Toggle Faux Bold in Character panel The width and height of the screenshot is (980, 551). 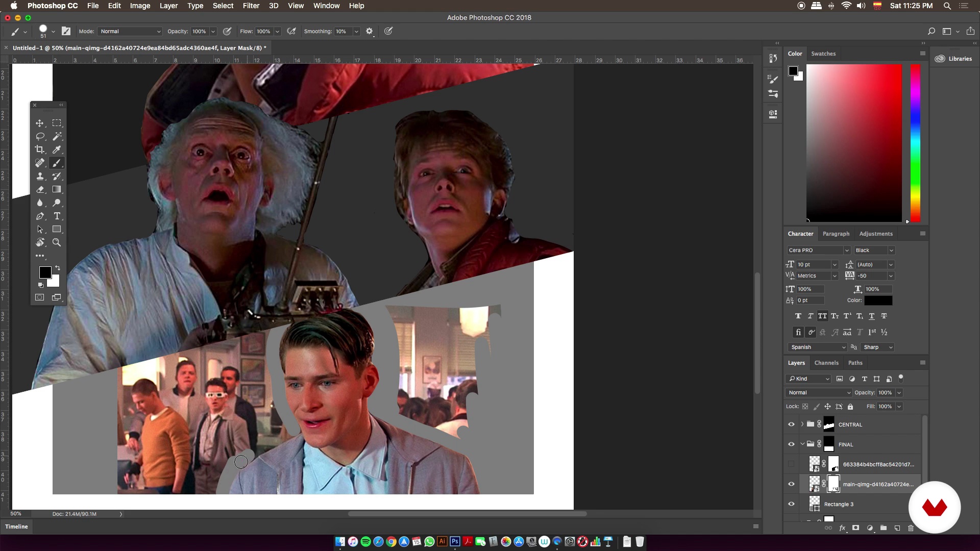(x=798, y=316)
